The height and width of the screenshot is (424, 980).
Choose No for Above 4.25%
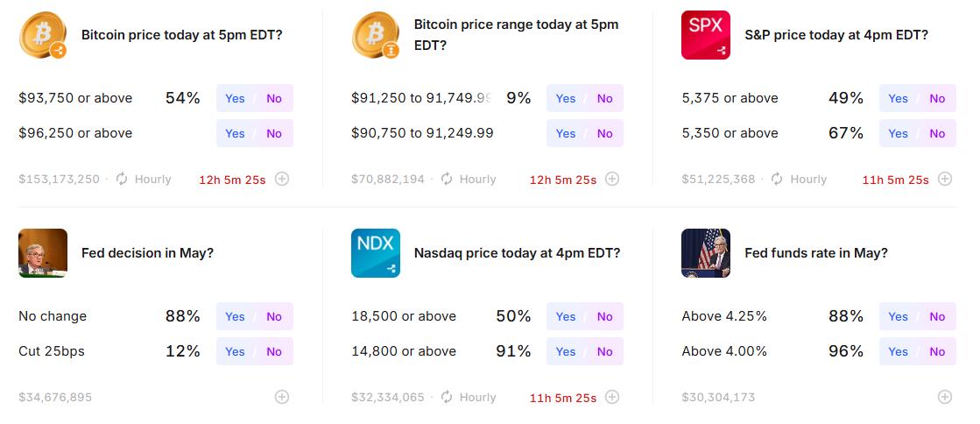coord(937,316)
